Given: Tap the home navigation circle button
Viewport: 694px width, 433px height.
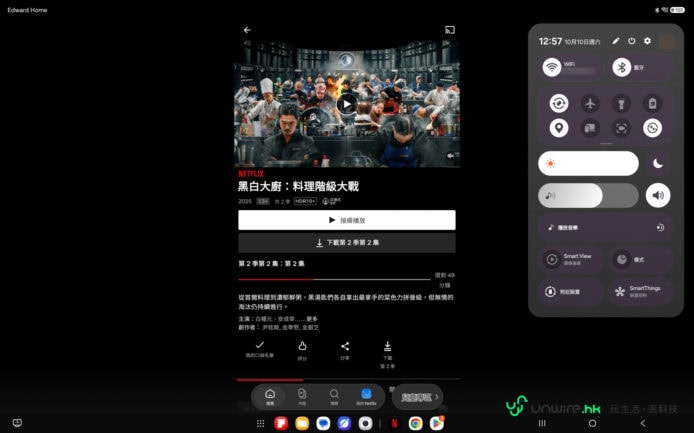Looking at the screenshot, I should [592, 423].
